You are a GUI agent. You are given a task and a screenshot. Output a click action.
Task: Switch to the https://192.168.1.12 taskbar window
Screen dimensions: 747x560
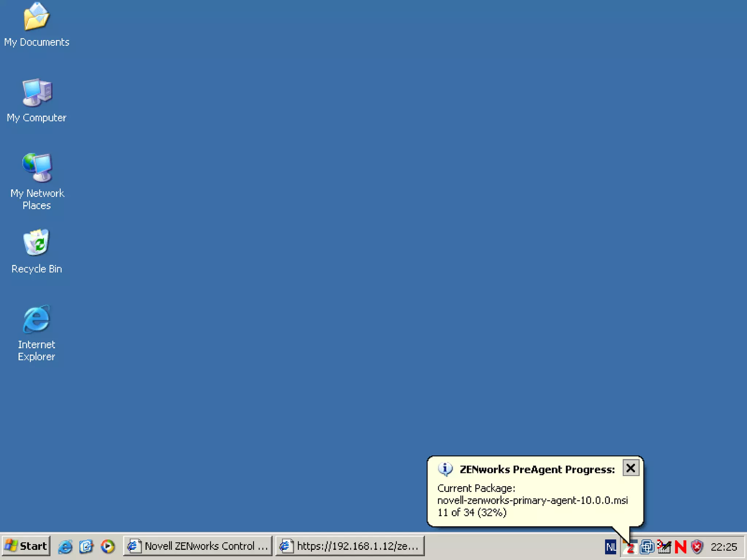tap(349, 546)
